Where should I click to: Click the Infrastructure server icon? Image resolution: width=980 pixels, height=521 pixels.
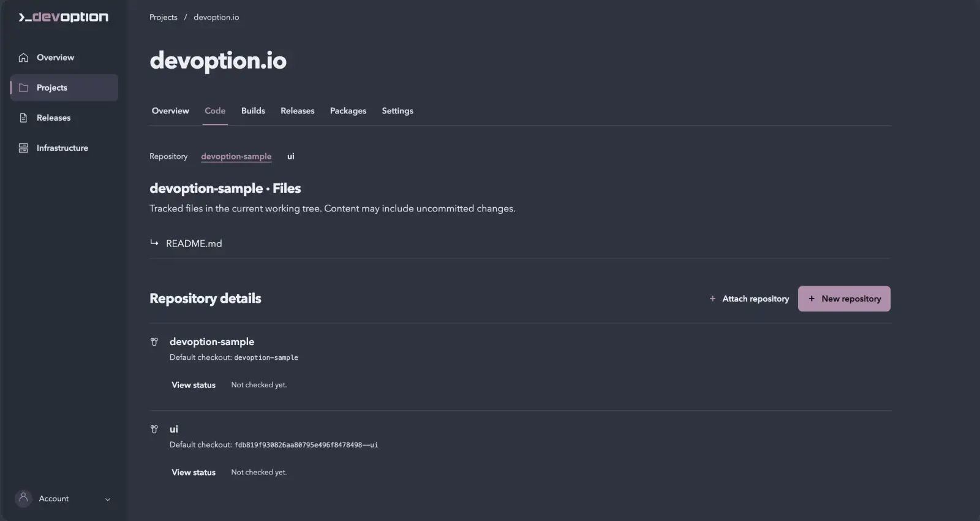[x=23, y=148]
